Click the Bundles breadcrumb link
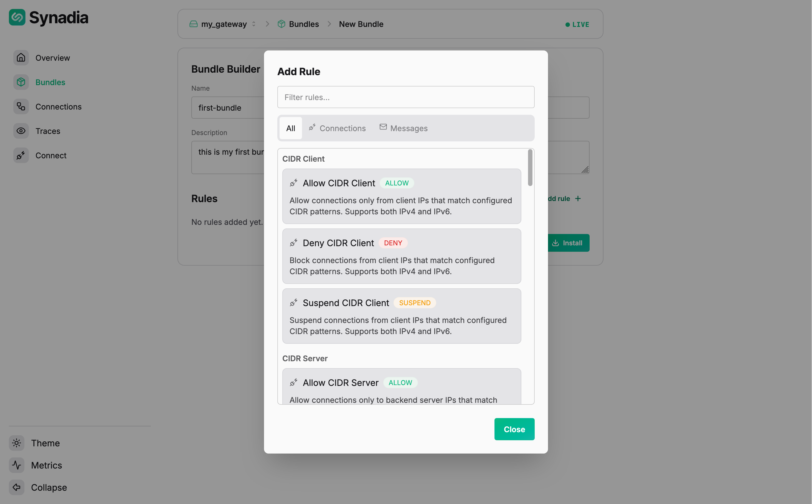The width and height of the screenshot is (812, 504). click(x=304, y=24)
